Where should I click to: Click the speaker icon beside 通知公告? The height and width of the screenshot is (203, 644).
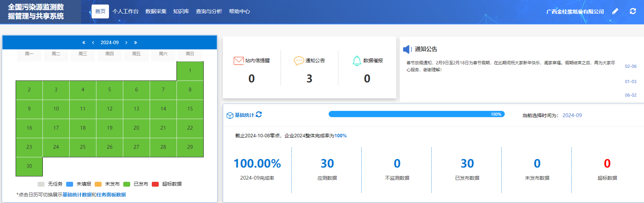pos(407,49)
